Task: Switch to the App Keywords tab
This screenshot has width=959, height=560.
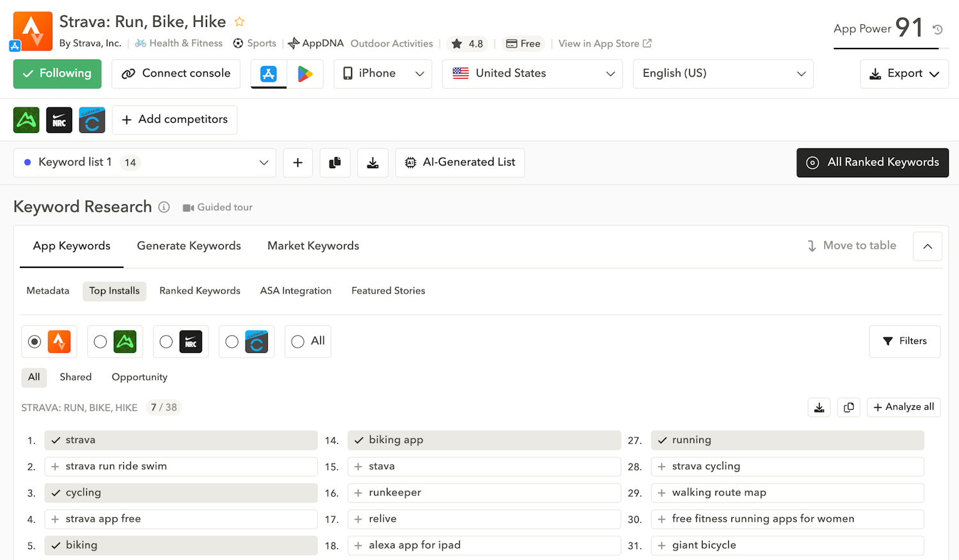Action: pos(72,246)
